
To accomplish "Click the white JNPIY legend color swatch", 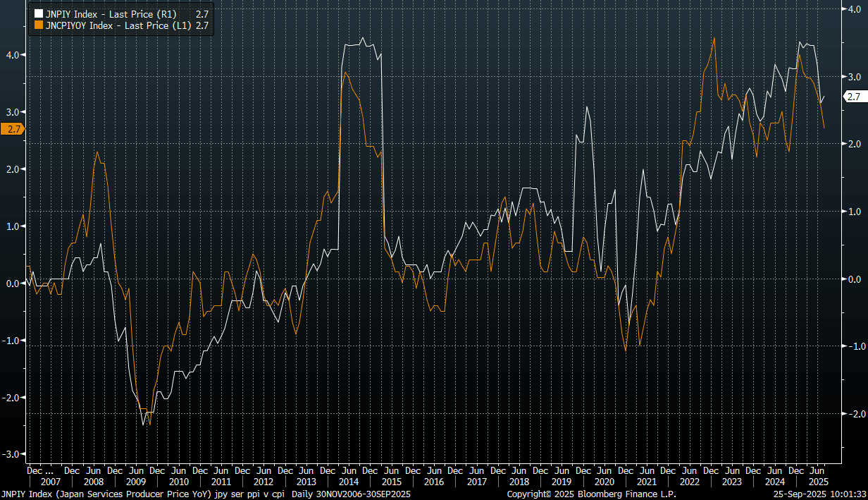I will (37, 14).
